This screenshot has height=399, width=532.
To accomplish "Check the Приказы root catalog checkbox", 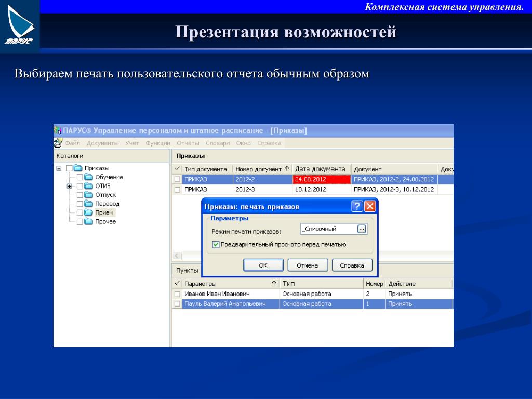I will (x=69, y=168).
